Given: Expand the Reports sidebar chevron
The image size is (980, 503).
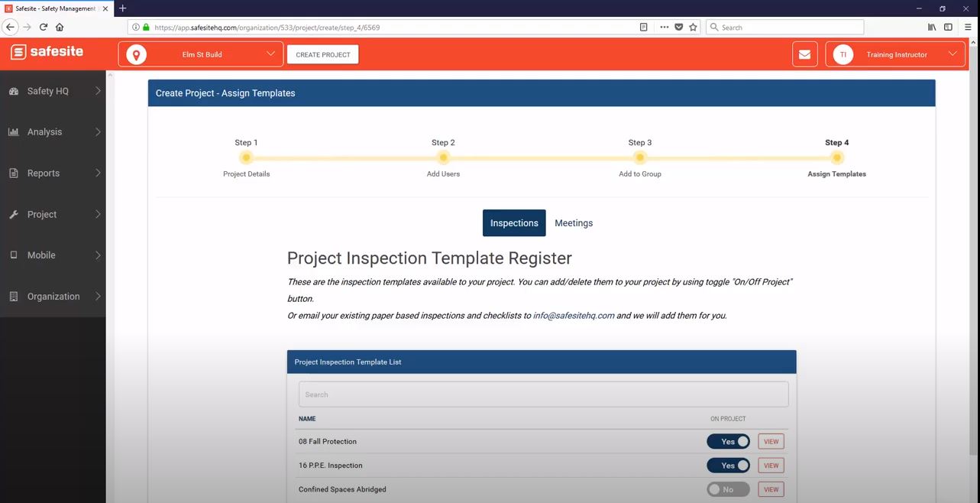Looking at the screenshot, I should (x=98, y=173).
